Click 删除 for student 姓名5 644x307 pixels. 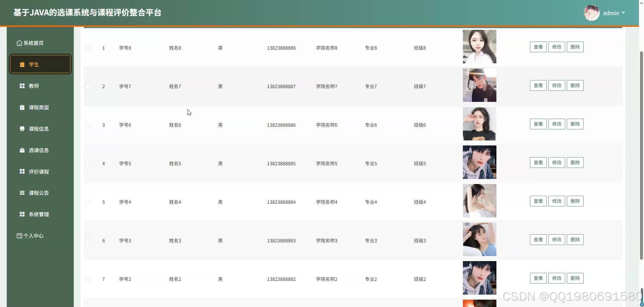(x=575, y=163)
